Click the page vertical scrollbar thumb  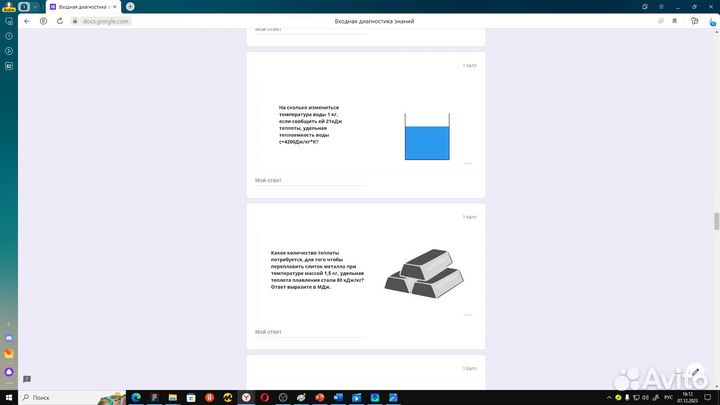click(x=716, y=221)
